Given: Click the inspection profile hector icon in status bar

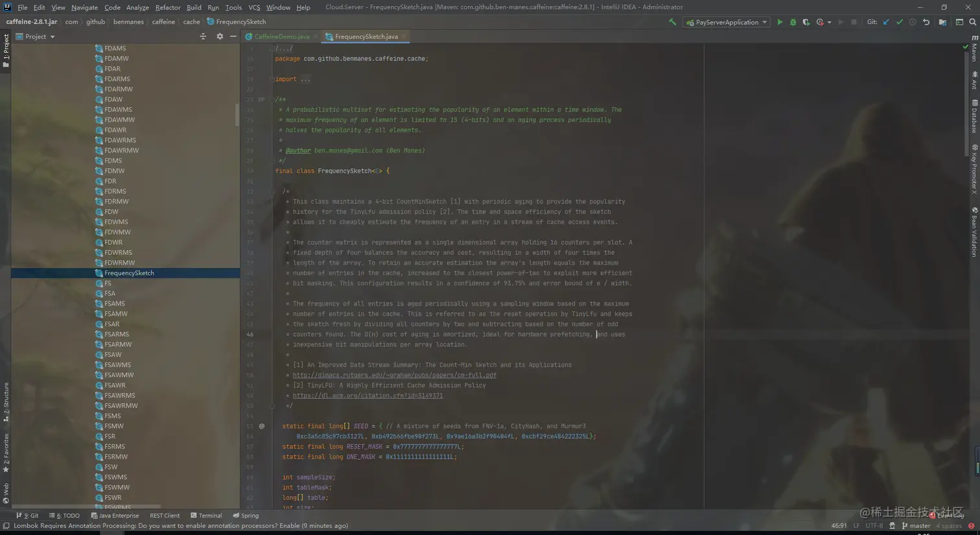Looking at the screenshot, I should tap(892, 526).
